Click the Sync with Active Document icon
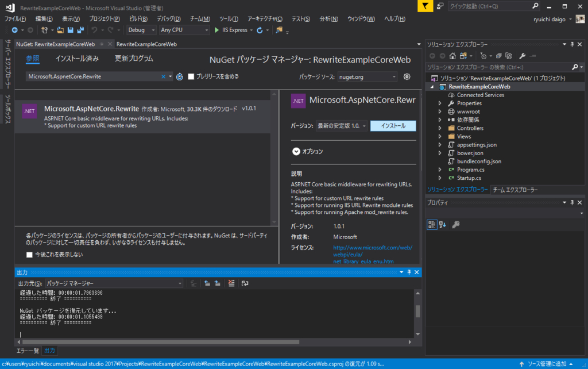The image size is (588, 369). click(463, 56)
